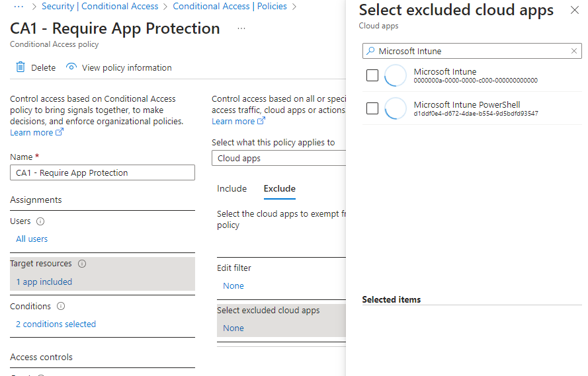Screen dimensions: 588x376
Task: Open the Learn more link under cloud apps description
Action: 233,122
